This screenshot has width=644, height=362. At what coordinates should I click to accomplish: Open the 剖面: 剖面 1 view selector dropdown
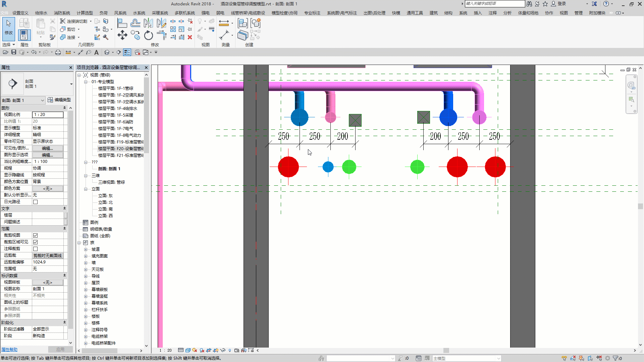23,100
